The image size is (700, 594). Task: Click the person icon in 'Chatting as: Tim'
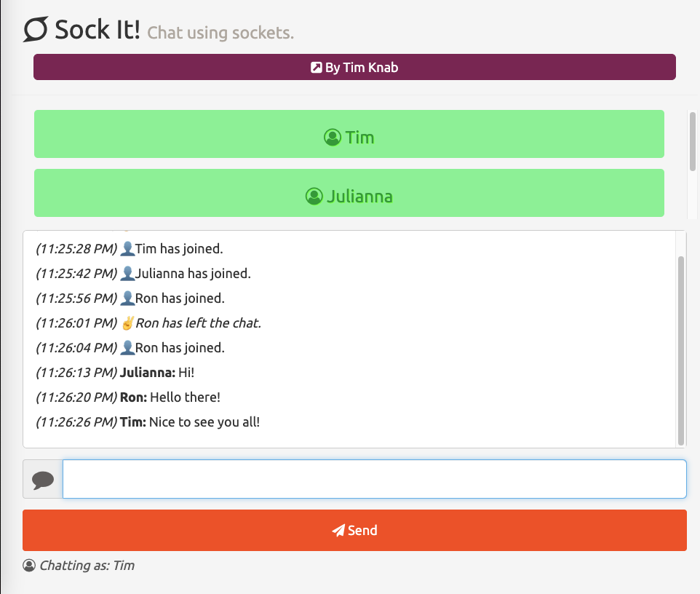[x=28, y=565]
